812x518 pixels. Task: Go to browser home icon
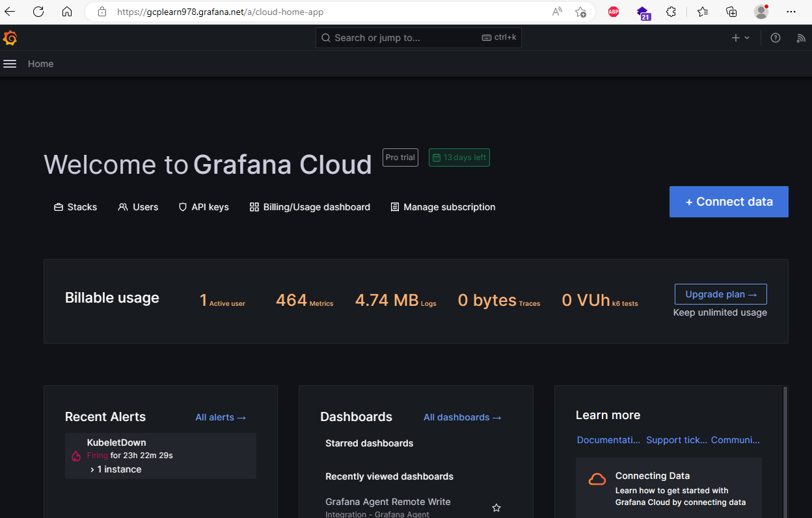(67, 12)
